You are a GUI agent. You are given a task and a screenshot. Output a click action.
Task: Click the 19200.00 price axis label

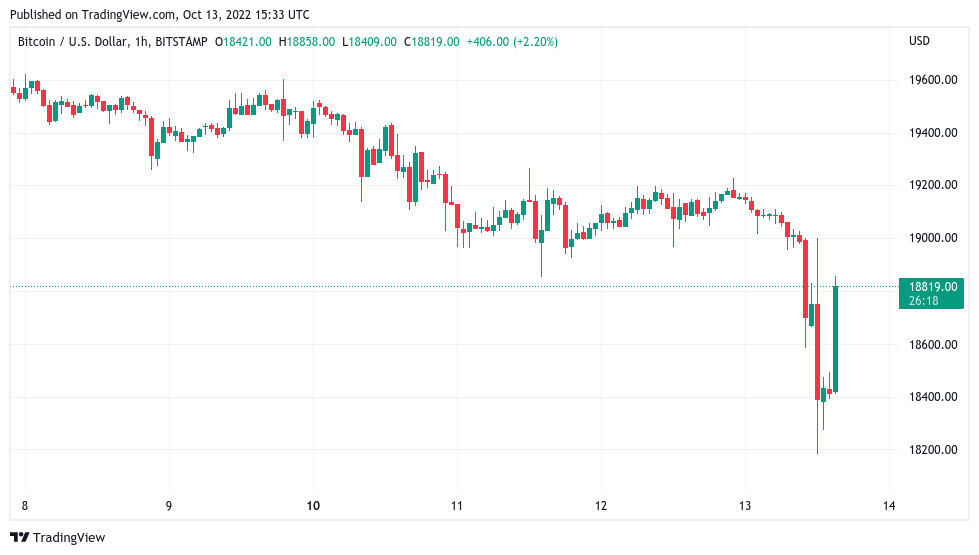pyautogui.click(x=932, y=185)
